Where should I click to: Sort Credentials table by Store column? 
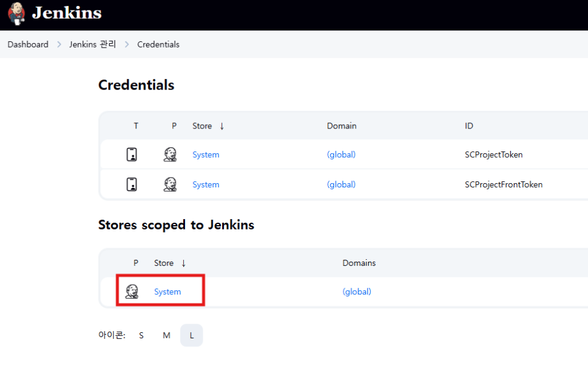208,126
